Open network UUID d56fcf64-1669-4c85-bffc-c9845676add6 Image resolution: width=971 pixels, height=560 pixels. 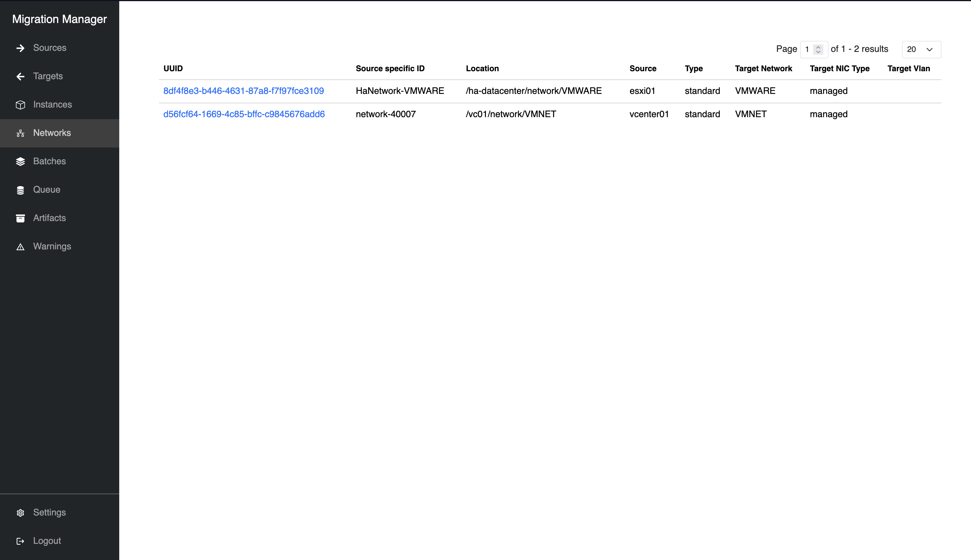(x=244, y=114)
